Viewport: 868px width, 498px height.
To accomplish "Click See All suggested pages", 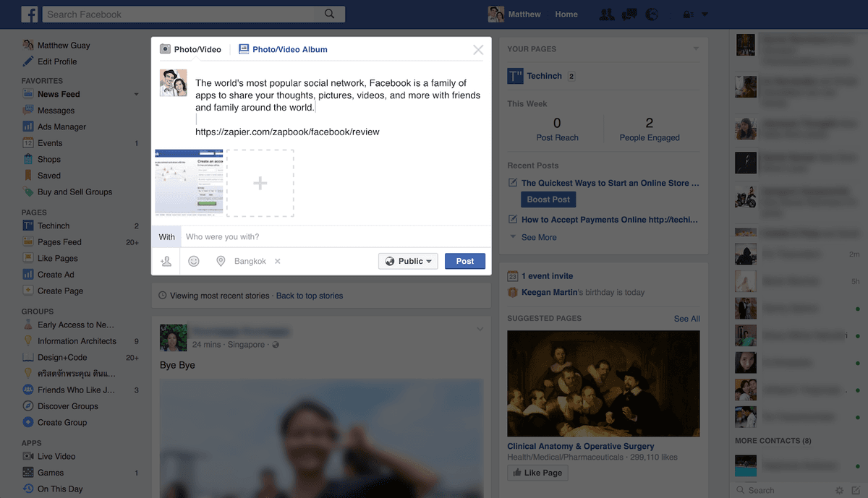I will 687,319.
